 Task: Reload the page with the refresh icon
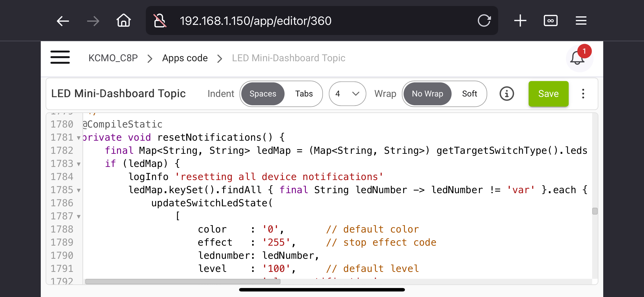[x=484, y=21]
